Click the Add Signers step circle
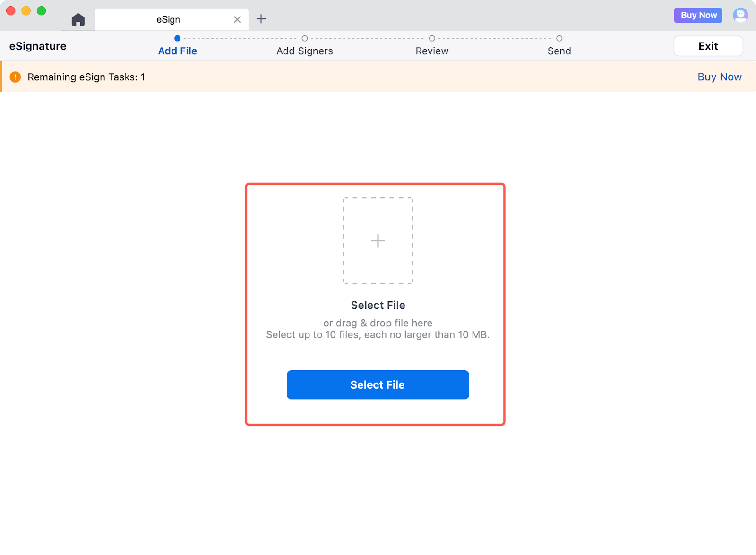Image resolution: width=756 pixels, height=555 pixels. click(x=305, y=38)
